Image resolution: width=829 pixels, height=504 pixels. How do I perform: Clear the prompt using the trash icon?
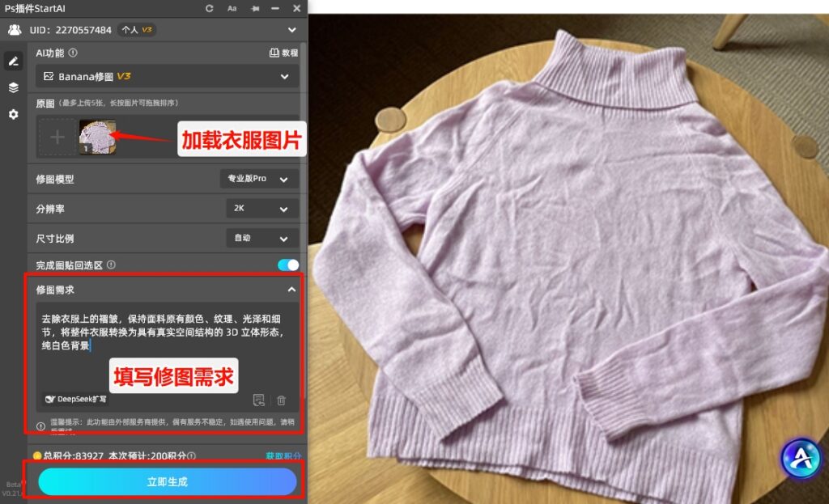[280, 400]
